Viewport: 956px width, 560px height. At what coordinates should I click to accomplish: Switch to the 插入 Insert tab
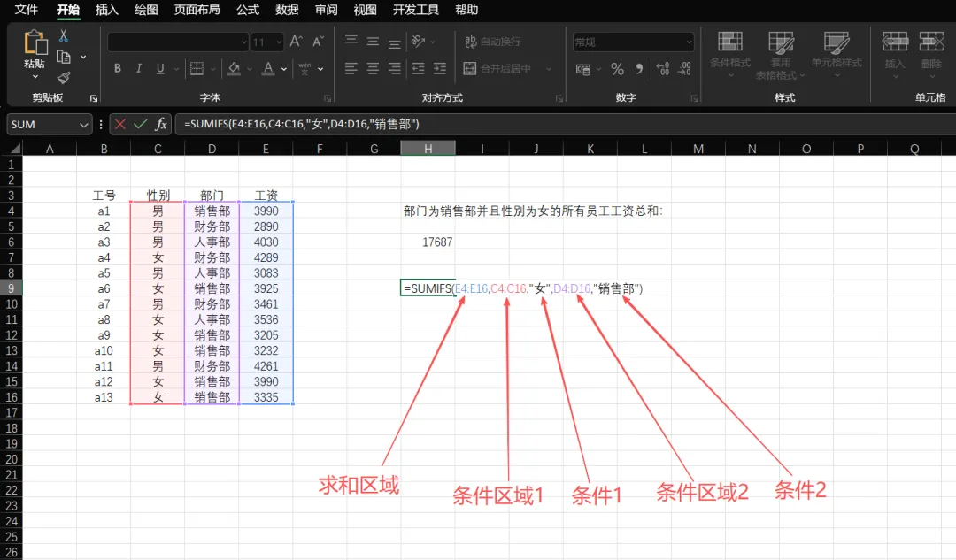tap(107, 9)
